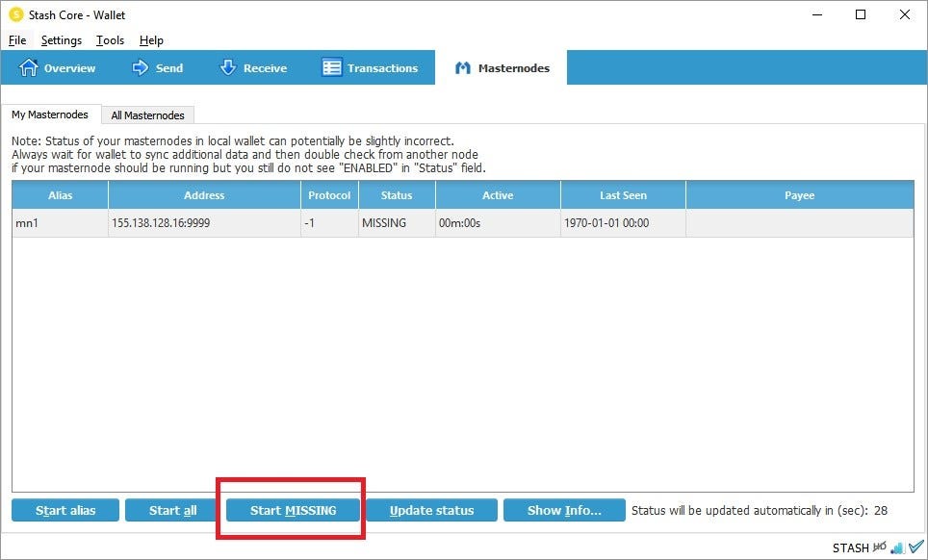928x560 pixels.
Task: Sort by the Alias column header
Action: 60,195
